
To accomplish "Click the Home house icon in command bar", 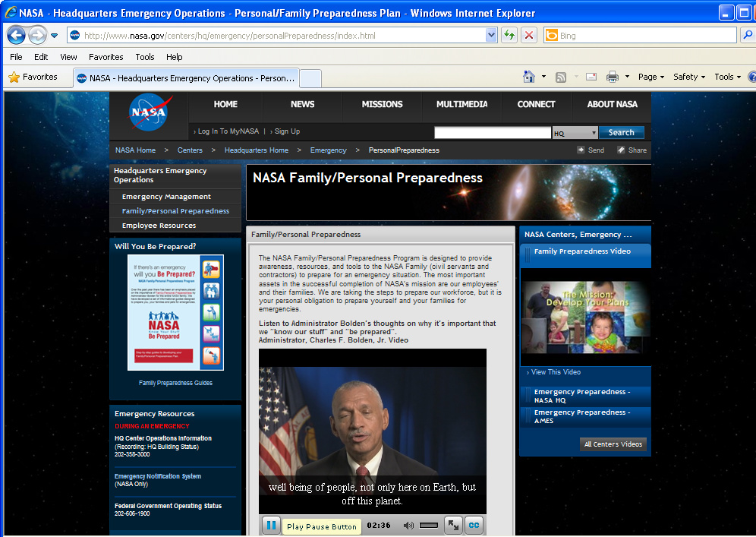I will [529, 77].
